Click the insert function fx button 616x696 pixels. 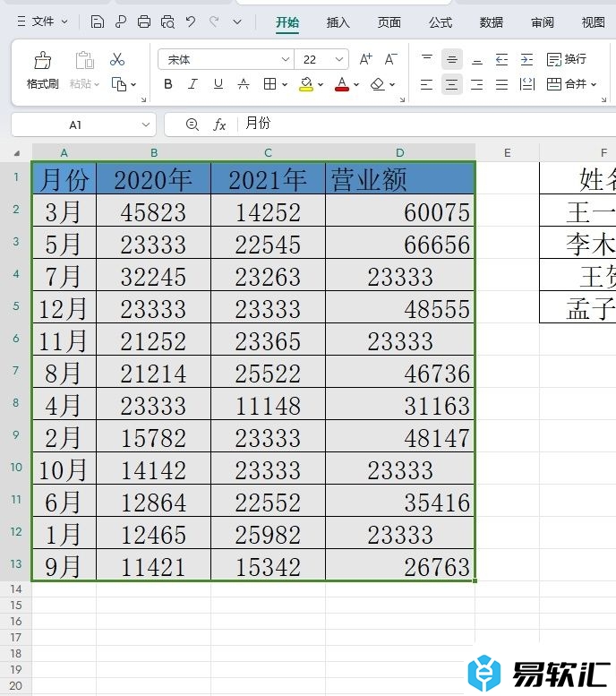coord(219,125)
